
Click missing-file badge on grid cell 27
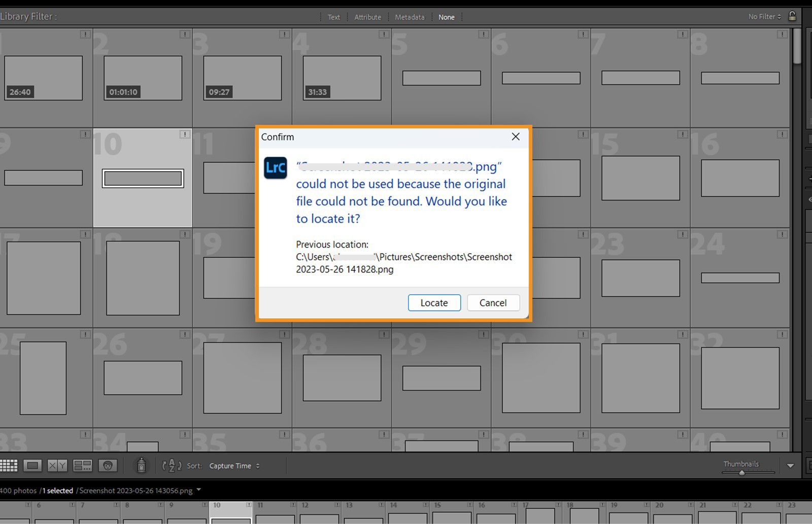285,334
